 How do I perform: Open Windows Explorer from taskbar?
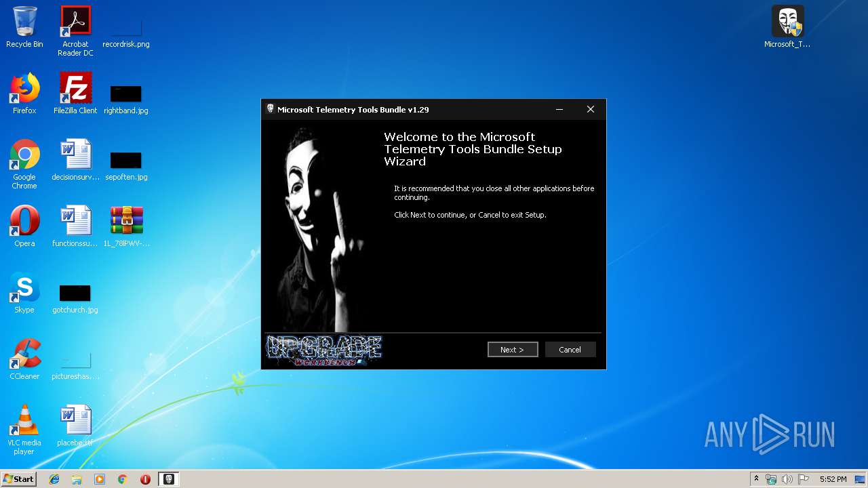(77, 479)
